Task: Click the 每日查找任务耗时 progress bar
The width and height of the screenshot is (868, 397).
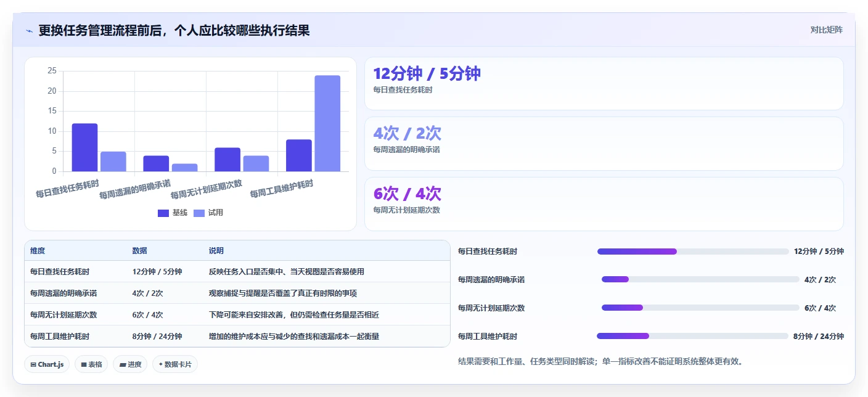Action: tap(693, 252)
